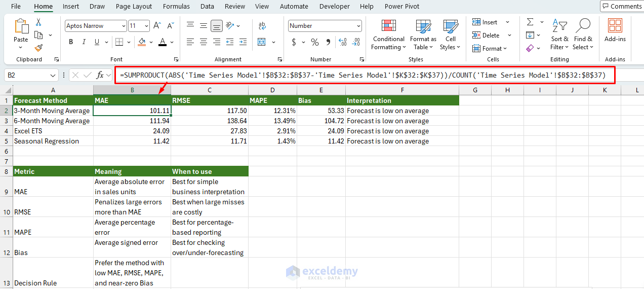Apply accounting dollar format
This screenshot has height=289, width=644.
294,42
